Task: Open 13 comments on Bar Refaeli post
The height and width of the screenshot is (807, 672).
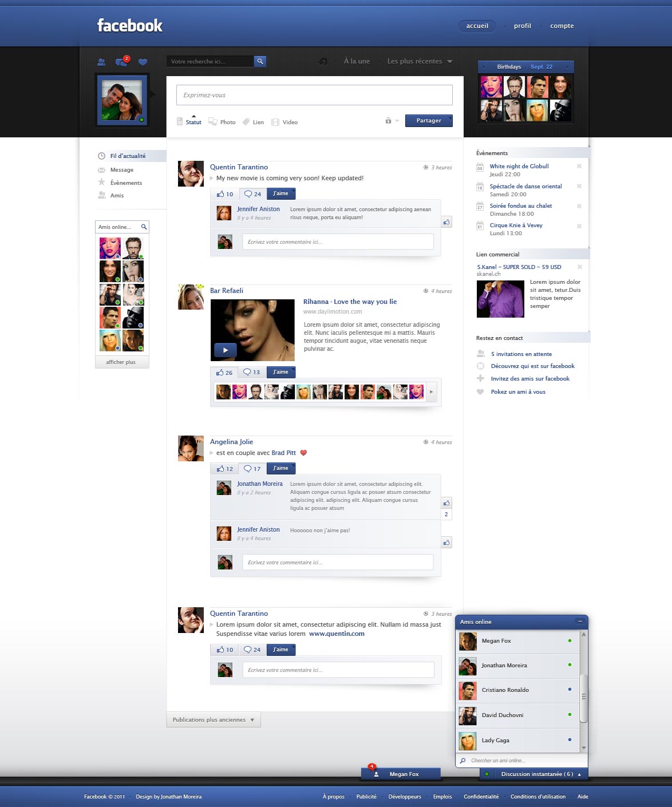Action: (x=252, y=373)
